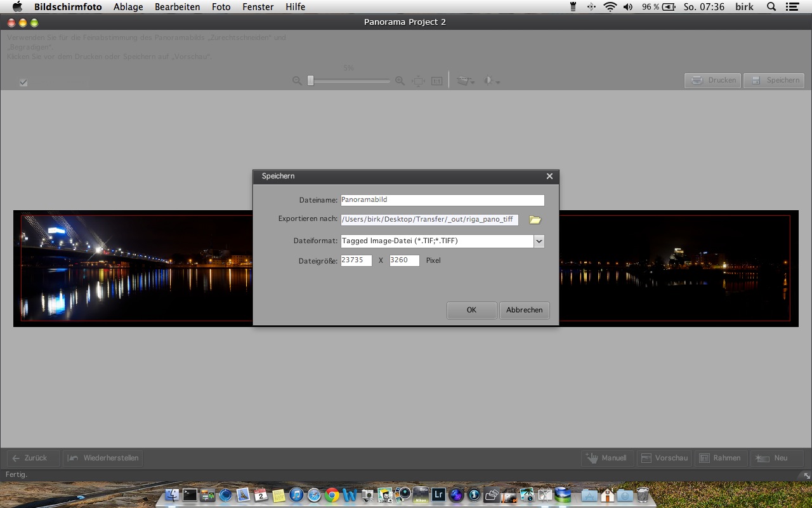Click the zoom in magnifier icon
The width and height of the screenshot is (812, 508).
[x=400, y=81]
